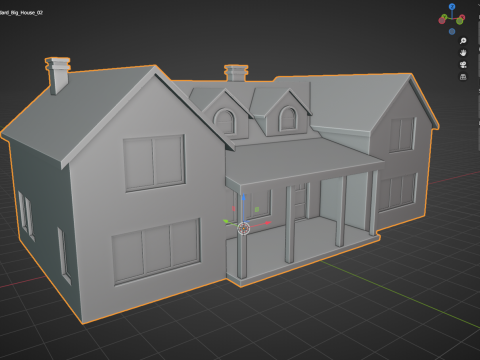Viewport: 480px width, 360px height.
Task: Toggle perspective/orthographic grid icon
Action: pyautogui.click(x=463, y=77)
